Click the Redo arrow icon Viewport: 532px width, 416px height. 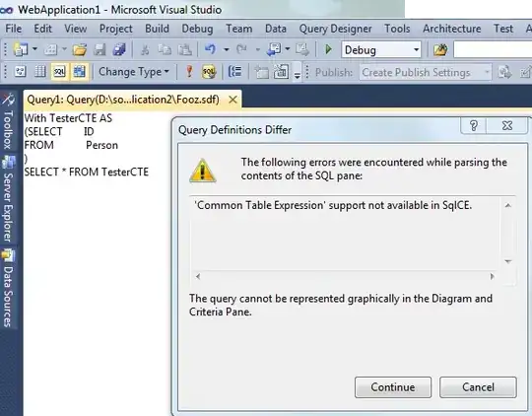coord(241,49)
